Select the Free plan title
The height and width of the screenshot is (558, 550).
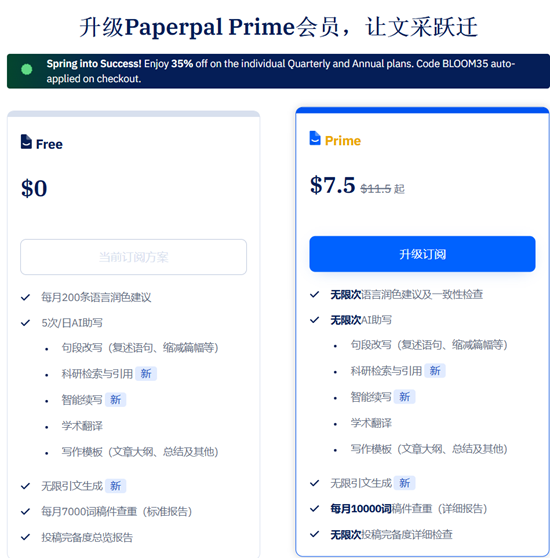49,144
